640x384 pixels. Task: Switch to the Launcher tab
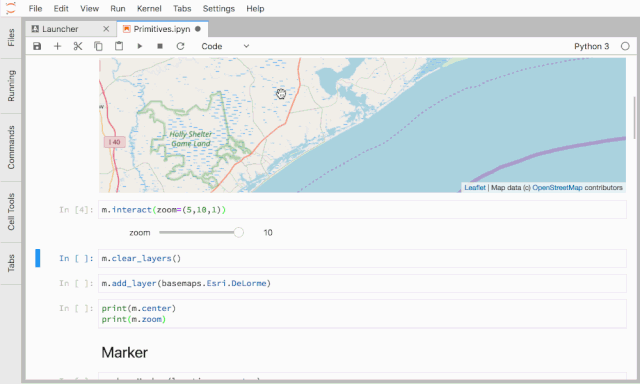click(60, 29)
